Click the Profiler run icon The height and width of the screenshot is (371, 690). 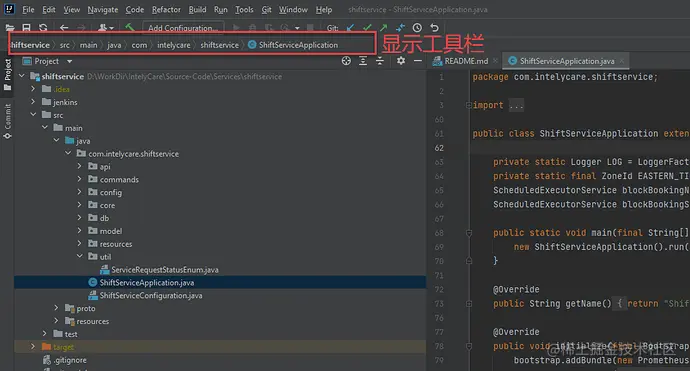(x=285, y=28)
